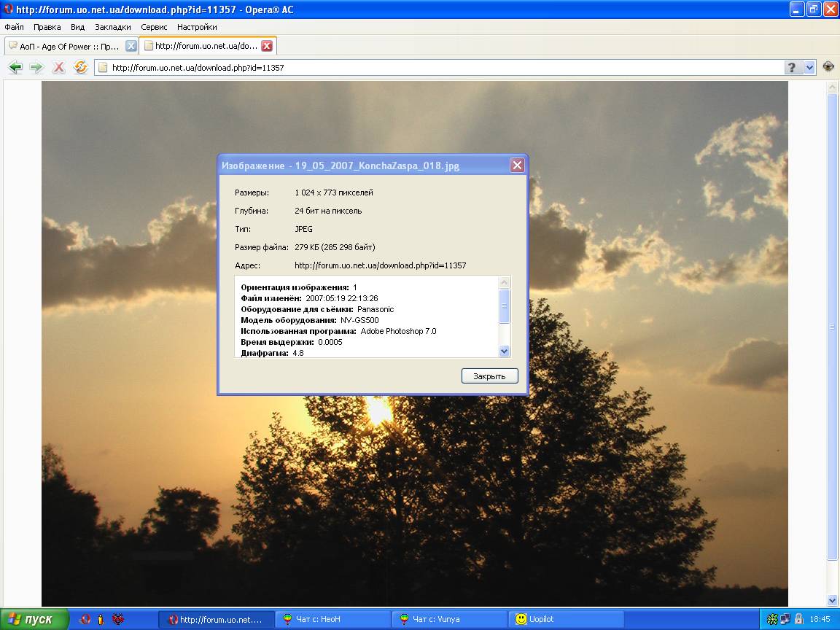The image size is (840, 630).
Task: Open the Настройки menu
Action: [197, 27]
